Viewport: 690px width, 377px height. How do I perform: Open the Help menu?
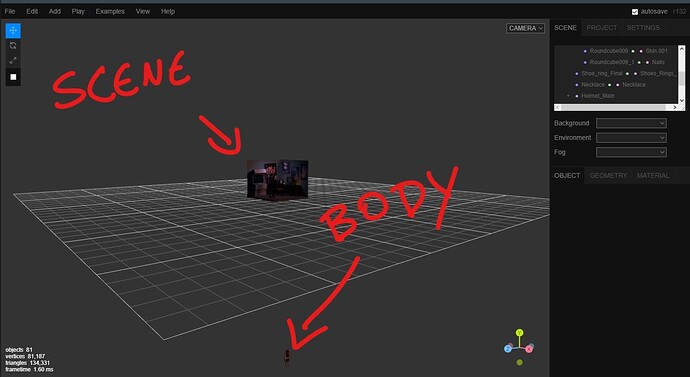pos(168,11)
